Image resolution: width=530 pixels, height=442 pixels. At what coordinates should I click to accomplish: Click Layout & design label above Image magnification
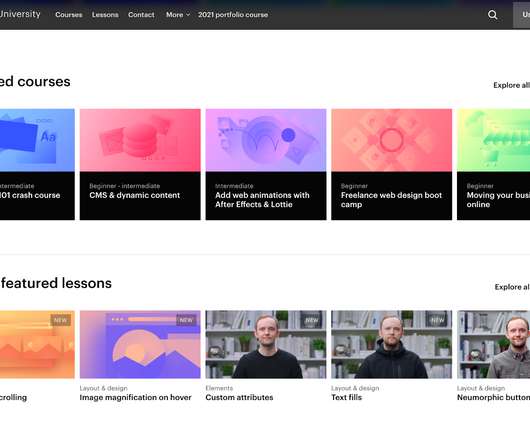point(103,388)
